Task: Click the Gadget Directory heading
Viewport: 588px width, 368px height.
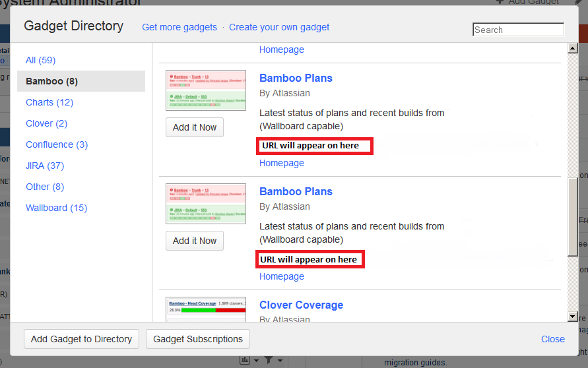Action: [x=73, y=26]
